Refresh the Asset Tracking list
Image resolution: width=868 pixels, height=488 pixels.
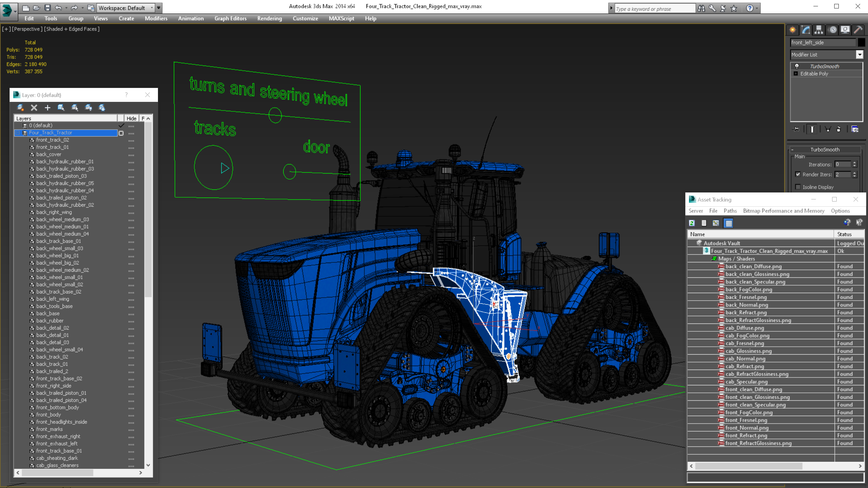click(x=692, y=223)
